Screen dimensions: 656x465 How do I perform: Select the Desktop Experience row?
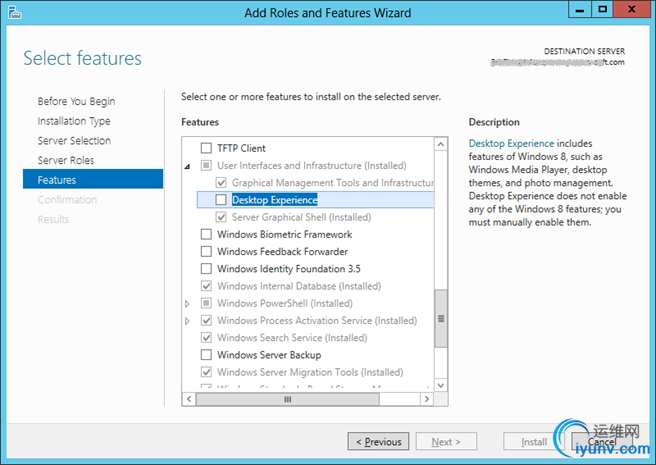point(315,200)
